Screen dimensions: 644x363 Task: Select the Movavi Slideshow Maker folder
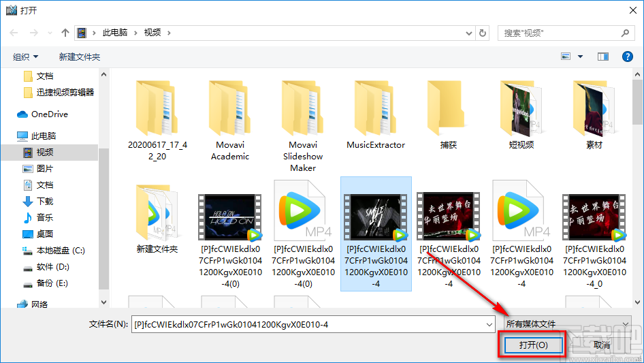coord(303,126)
